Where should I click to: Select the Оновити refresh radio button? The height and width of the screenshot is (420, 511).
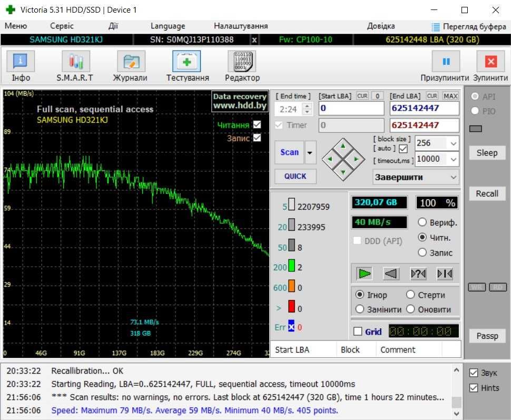(x=410, y=309)
